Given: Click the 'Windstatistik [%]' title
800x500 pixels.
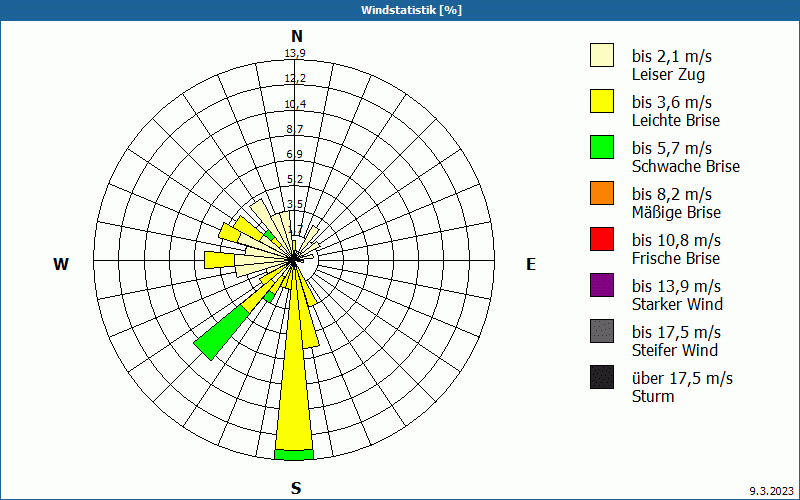Looking at the screenshot, I should tap(411, 10).
